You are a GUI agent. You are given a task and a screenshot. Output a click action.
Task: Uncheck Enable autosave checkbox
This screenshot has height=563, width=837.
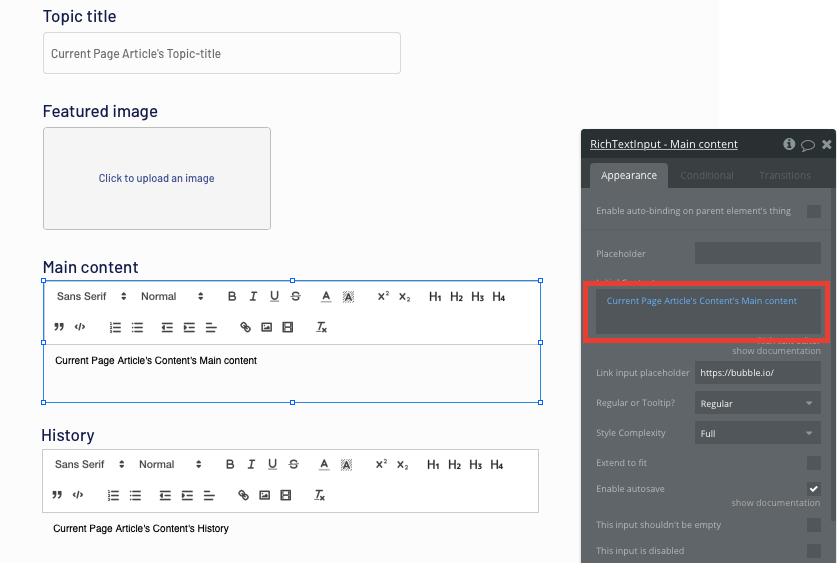814,488
